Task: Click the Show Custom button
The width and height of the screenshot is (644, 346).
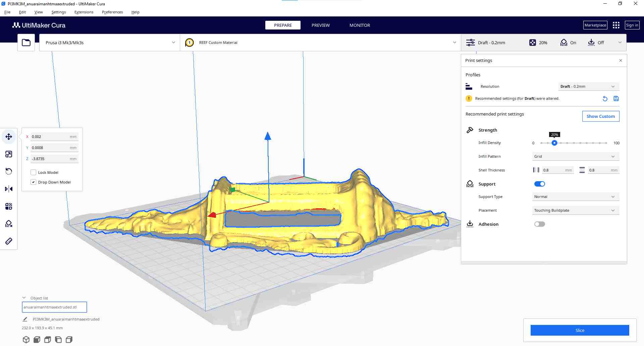Action: [601, 116]
